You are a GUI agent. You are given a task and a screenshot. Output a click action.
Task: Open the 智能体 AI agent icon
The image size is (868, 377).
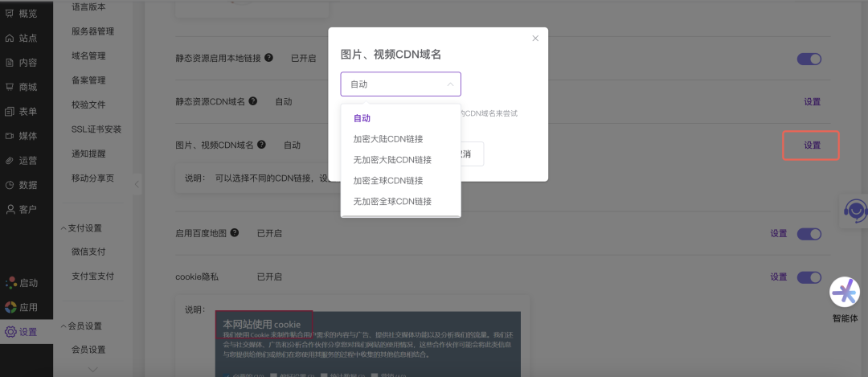point(845,293)
